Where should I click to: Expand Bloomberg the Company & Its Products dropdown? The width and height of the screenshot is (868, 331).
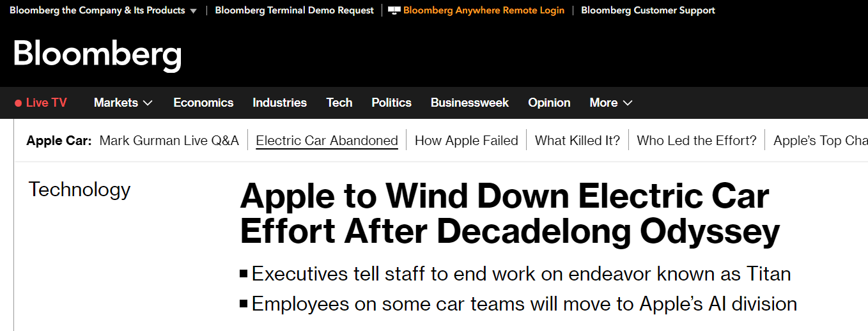point(193,11)
